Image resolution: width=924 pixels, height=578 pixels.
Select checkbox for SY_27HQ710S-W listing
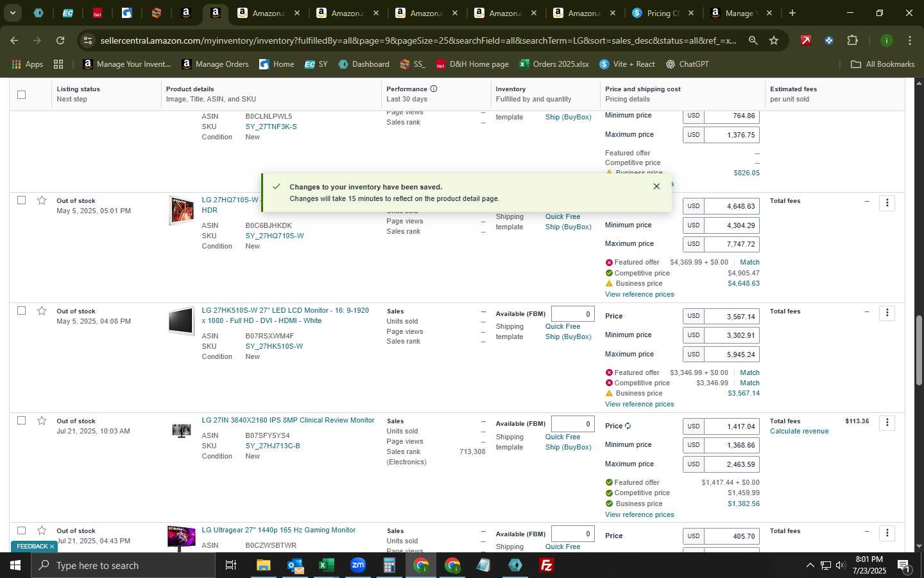coord(21,200)
